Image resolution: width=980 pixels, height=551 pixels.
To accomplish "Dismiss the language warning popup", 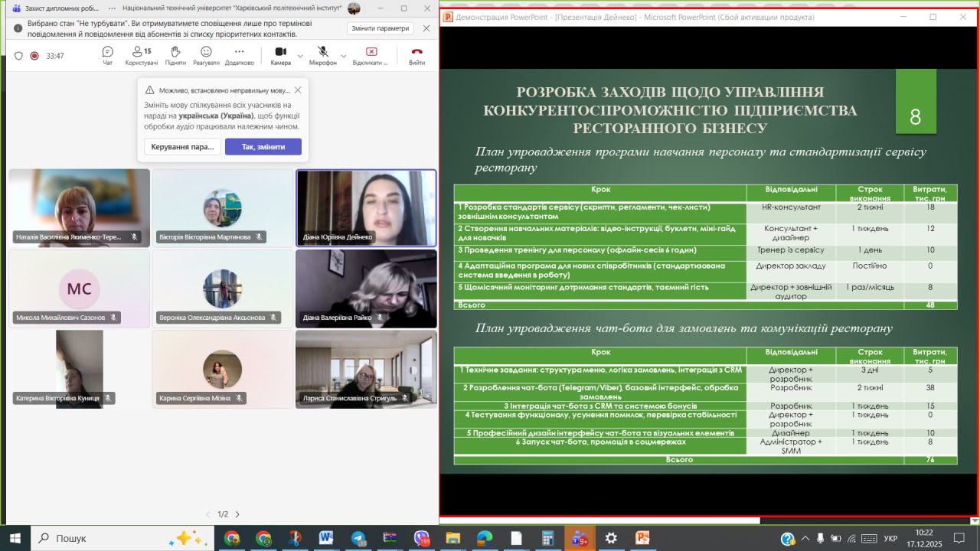I will pos(298,90).
